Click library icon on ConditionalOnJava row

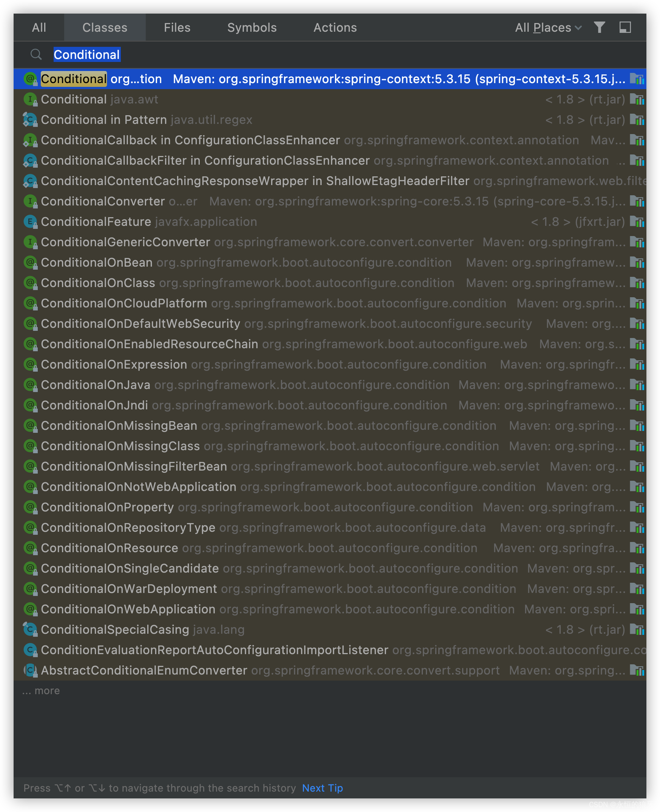[637, 385]
